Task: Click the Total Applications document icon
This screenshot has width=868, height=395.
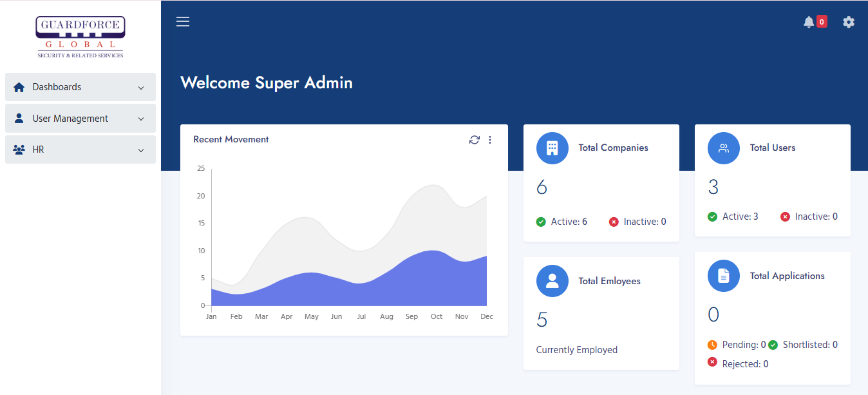Action: pyautogui.click(x=723, y=275)
